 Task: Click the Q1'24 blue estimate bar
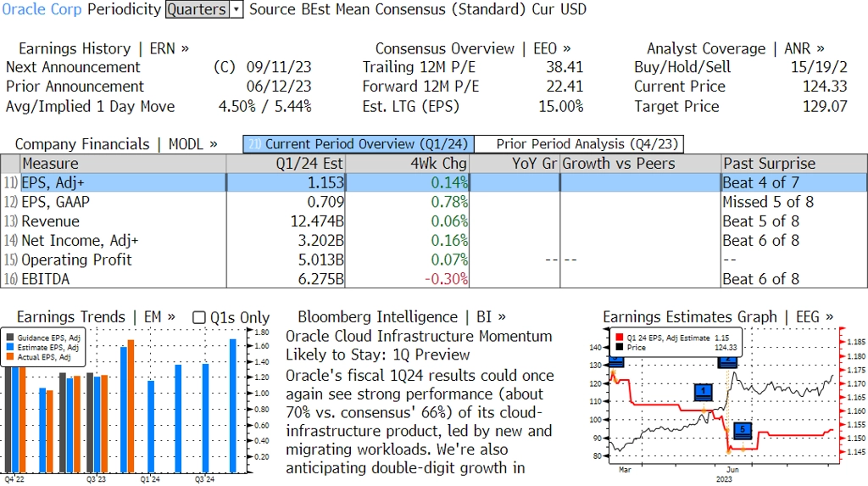151,426
